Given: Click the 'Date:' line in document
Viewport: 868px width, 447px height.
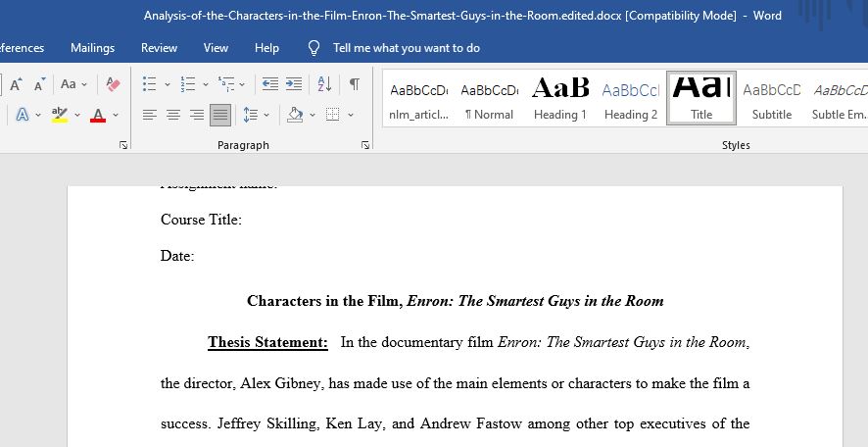Looking at the screenshot, I should (x=177, y=256).
